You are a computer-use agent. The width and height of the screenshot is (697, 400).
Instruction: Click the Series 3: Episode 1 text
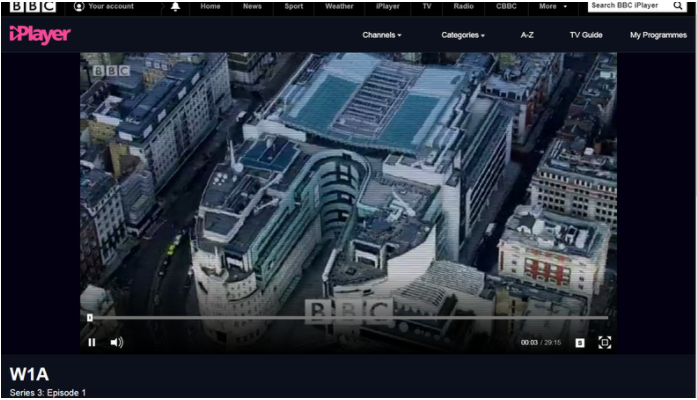click(48, 392)
